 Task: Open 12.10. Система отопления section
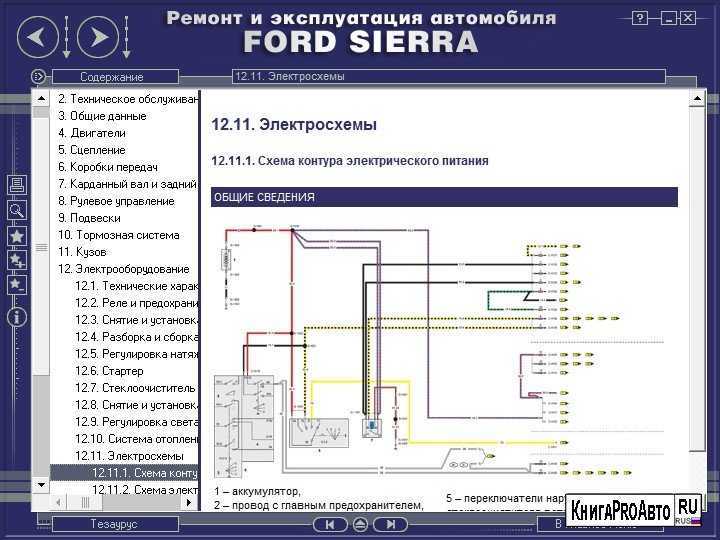tap(136, 439)
